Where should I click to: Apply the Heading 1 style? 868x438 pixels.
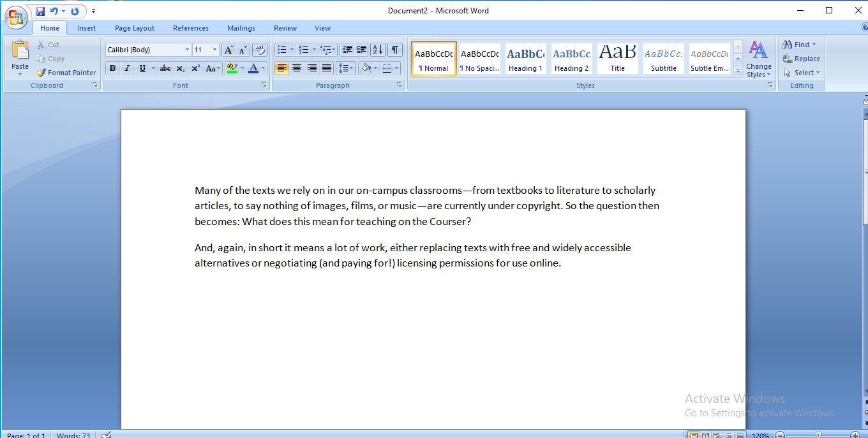(526, 59)
